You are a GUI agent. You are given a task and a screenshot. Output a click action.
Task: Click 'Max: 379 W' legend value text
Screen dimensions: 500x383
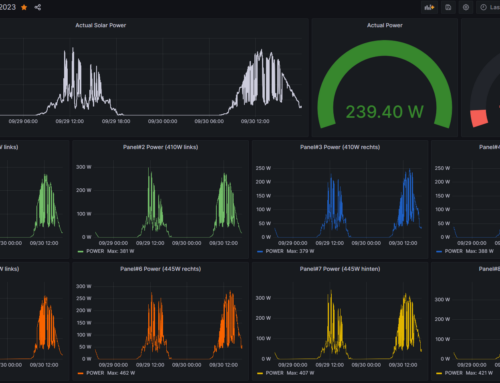coord(300,251)
